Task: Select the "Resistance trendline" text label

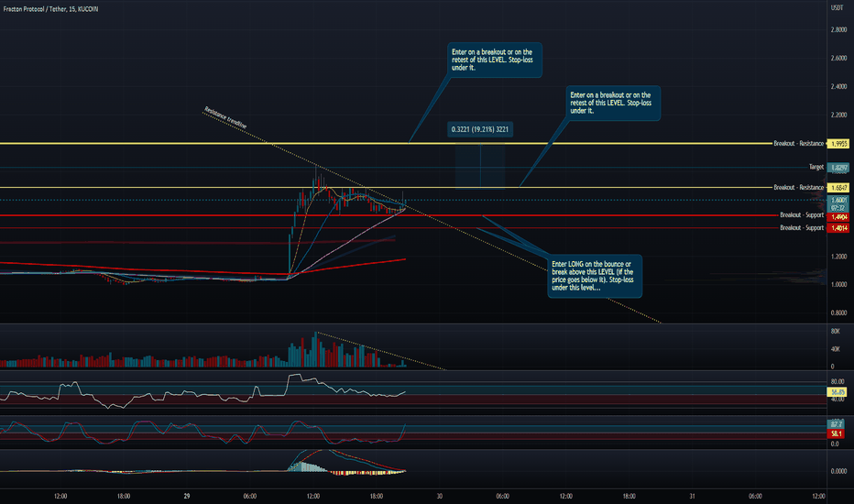Action: (x=225, y=117)
